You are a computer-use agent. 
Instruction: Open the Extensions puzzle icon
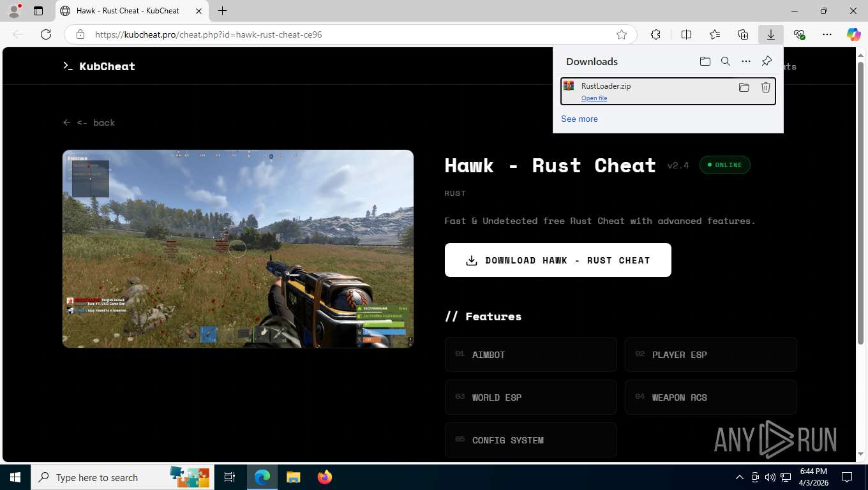(x=655, y=34)
